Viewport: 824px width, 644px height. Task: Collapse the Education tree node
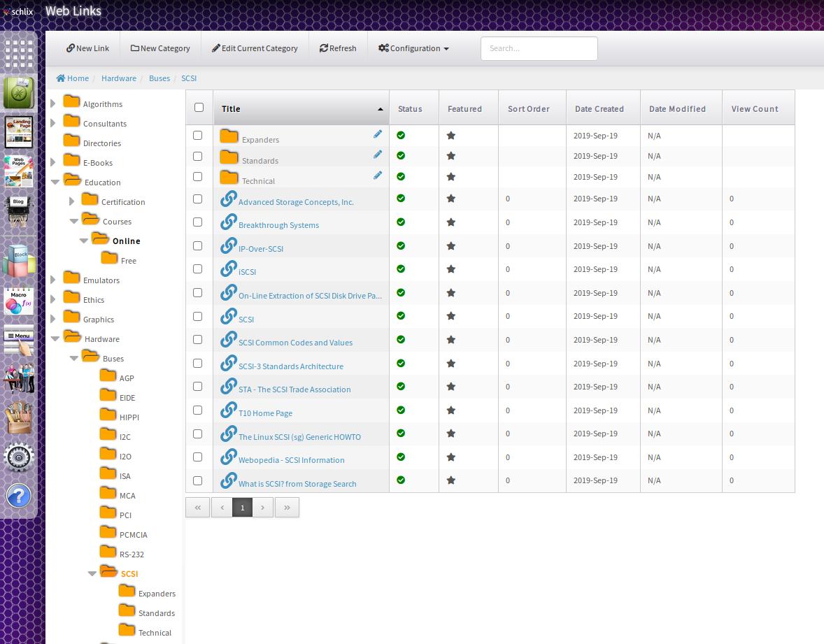pos(55,182)
